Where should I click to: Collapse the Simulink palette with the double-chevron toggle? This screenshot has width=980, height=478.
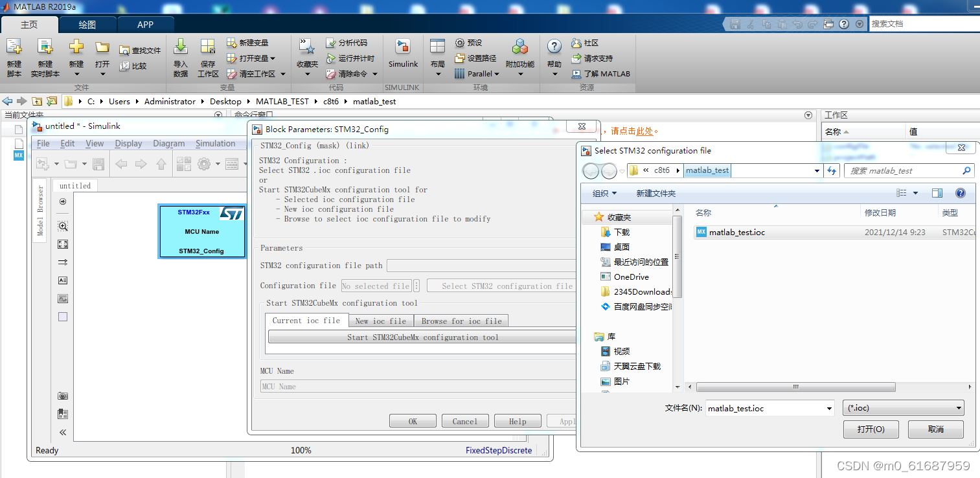62,432
